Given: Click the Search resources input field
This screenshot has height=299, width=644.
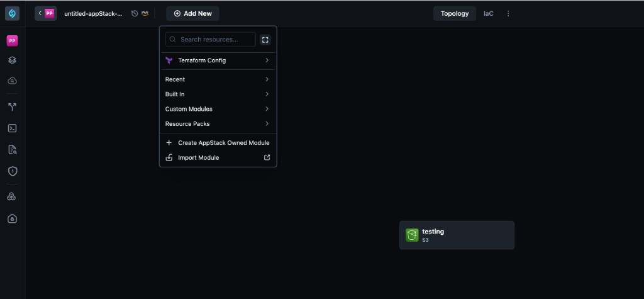Looking at the screenshot, I should click(x=211, y=40).
